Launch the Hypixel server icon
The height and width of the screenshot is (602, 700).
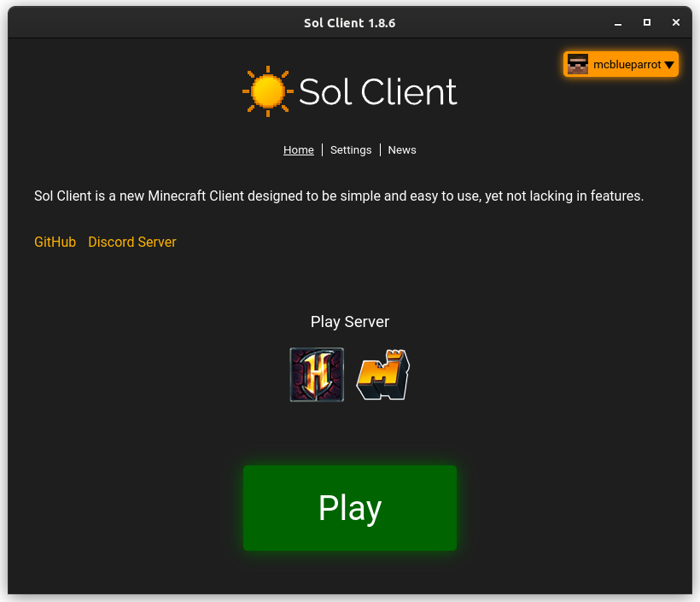tap(317, 375)
